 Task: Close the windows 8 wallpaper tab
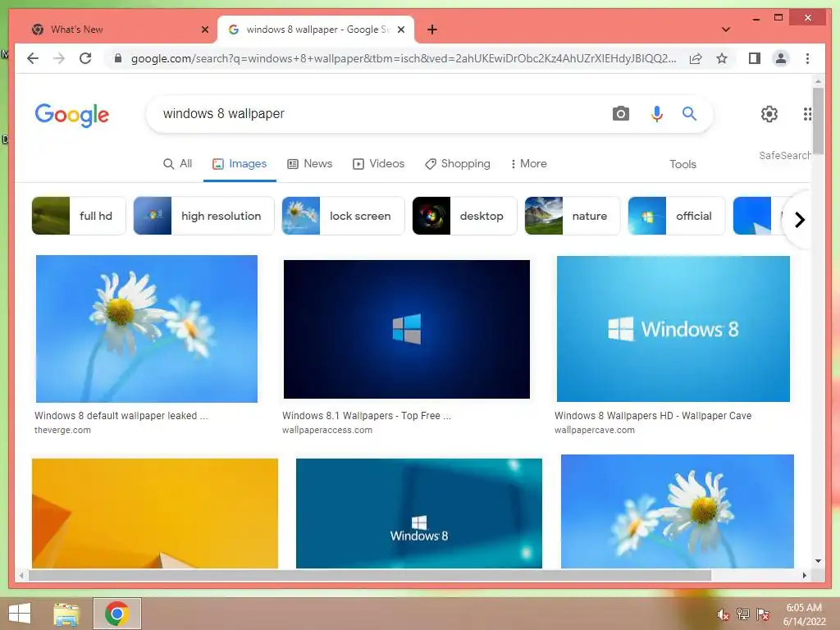click(400, 30)
